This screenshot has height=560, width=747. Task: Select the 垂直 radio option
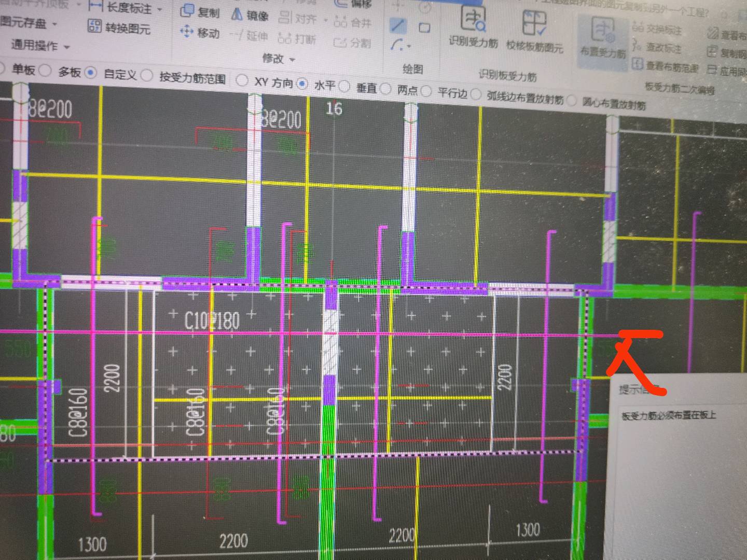click(x=344, y=86)
